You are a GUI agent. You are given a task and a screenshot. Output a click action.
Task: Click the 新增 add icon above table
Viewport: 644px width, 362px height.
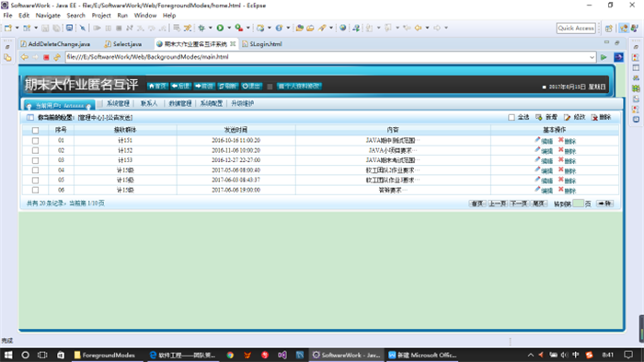coord(538,117)
